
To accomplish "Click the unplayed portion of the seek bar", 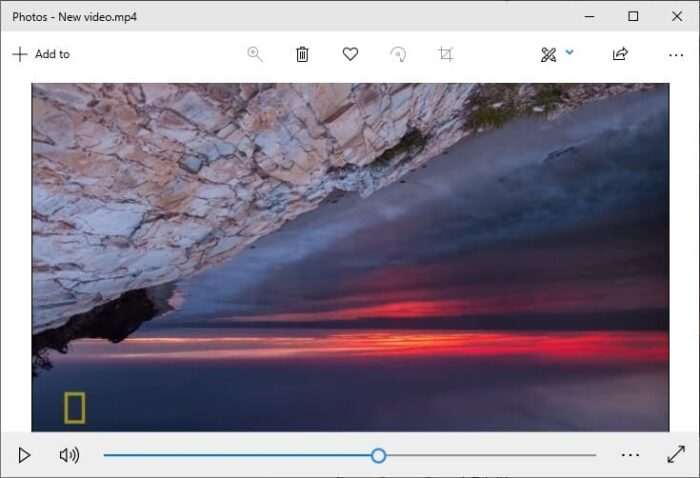I will click(491, 455).
